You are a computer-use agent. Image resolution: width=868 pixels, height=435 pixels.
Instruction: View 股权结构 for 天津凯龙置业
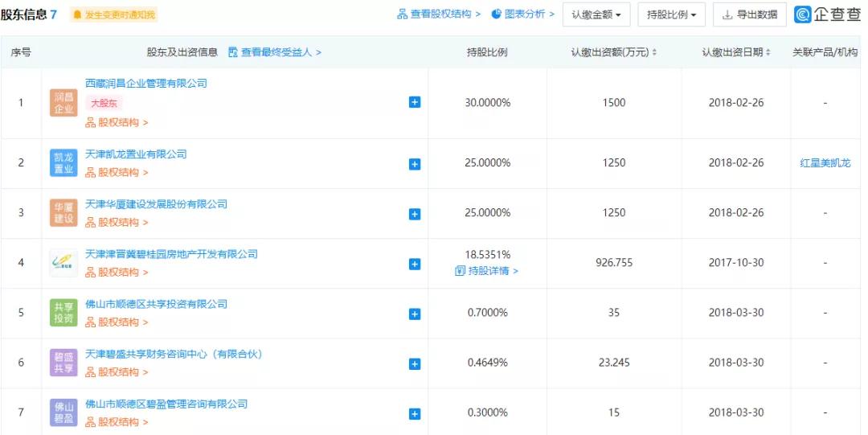click(x=117, y=172)
